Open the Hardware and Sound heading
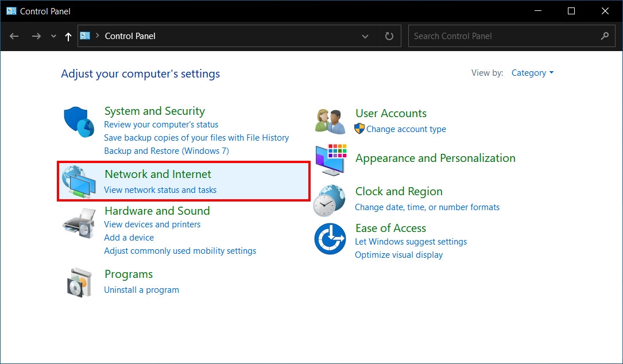The height and width of the screenshot is (364, 623). pos(157,211)
